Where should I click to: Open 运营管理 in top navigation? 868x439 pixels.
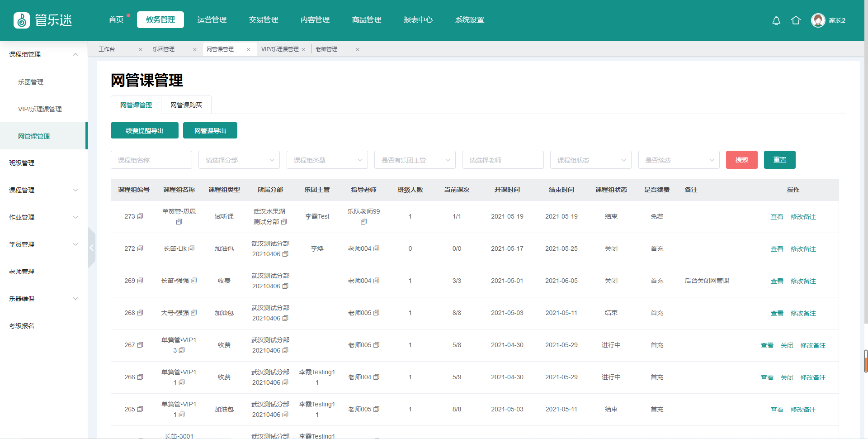212,20
